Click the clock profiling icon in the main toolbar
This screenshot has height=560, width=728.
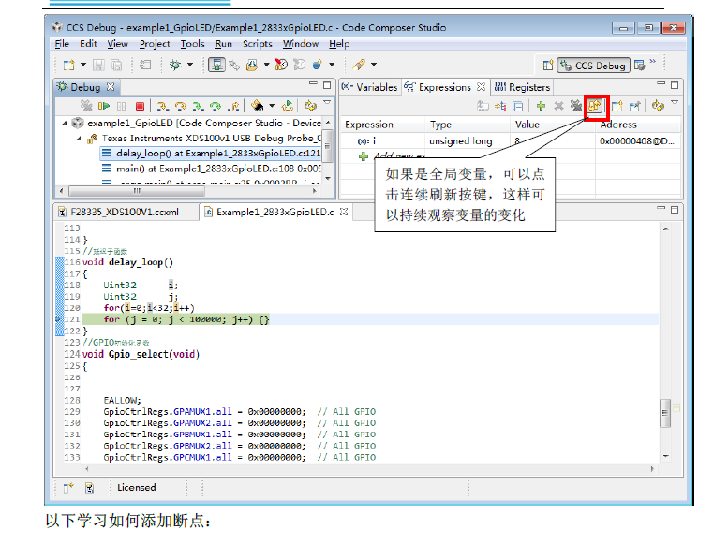281,65
